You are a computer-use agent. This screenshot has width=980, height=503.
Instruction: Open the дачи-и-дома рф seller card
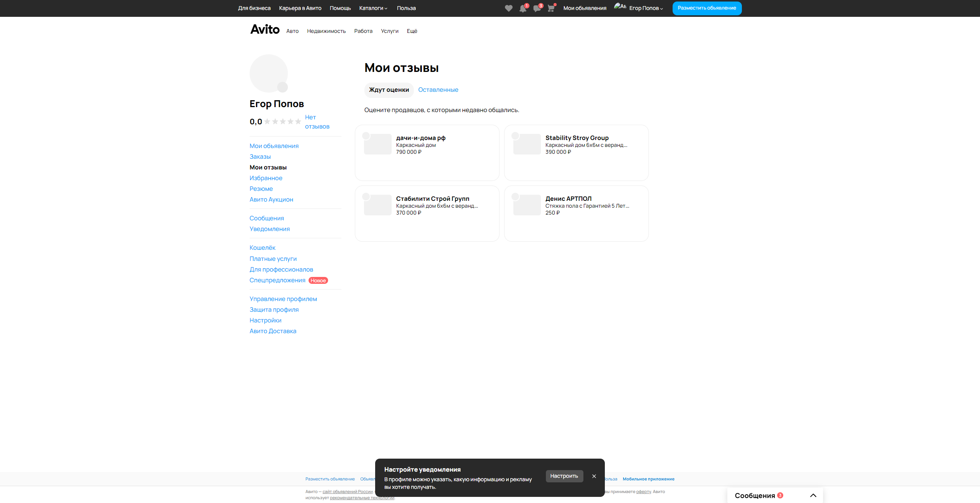click(427, 153)
